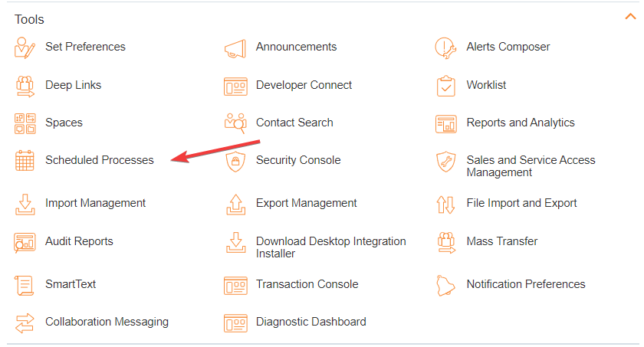This screenshot has height=347, width=644.
Task: Click the SmartText scroll icon
Action: (25, 285)
